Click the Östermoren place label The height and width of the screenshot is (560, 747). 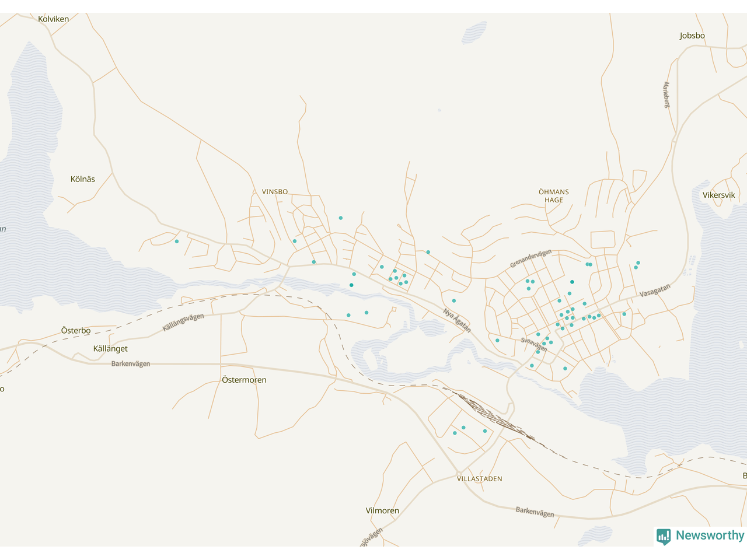click(244, 380)
